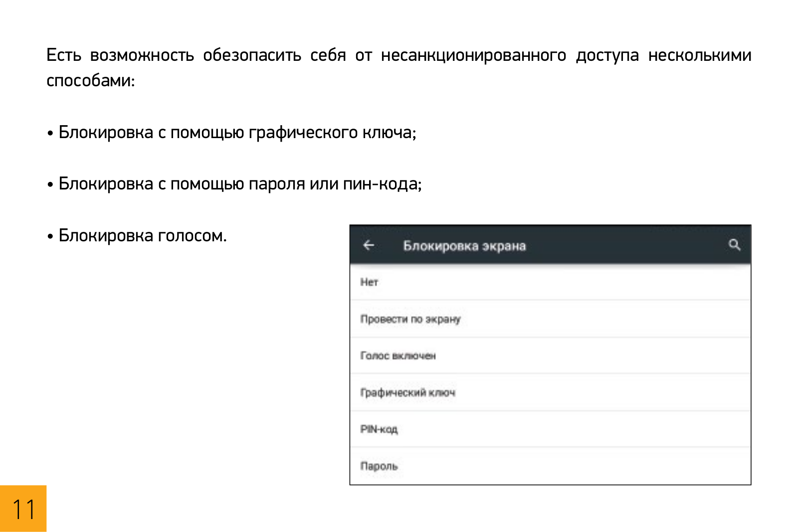Click the orange page number 11 badge
The image size is (798, 532).
click(x=23, y=509)
